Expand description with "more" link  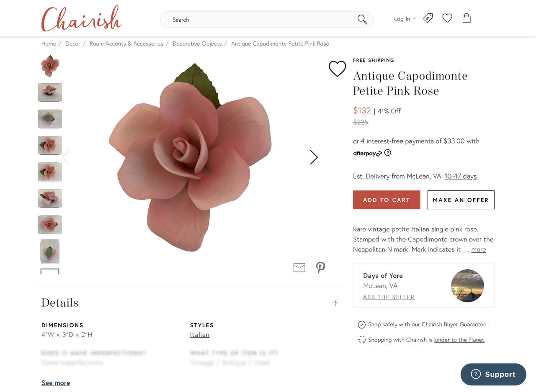coord(479,249)
